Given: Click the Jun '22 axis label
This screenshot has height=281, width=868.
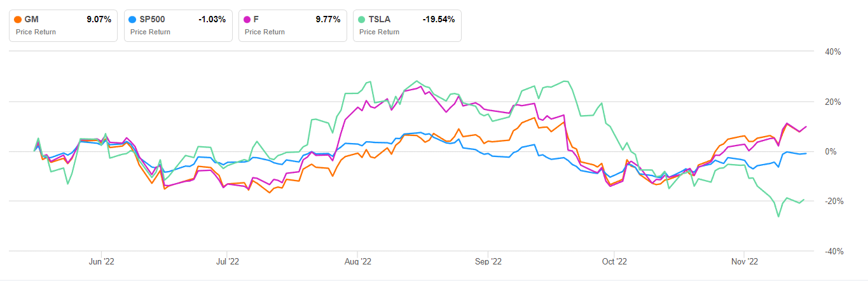Looking at the screenshot, I should tap(102, 261).
